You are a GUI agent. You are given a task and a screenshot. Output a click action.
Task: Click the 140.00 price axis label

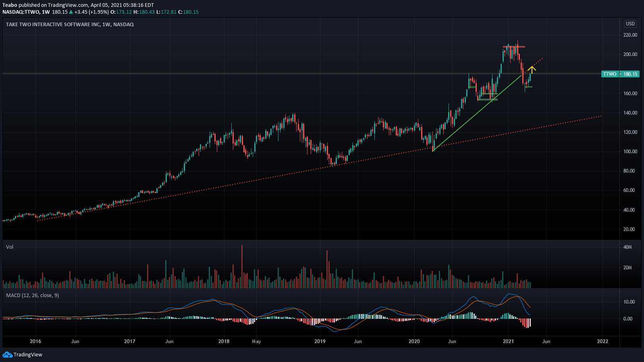[630, 113]
